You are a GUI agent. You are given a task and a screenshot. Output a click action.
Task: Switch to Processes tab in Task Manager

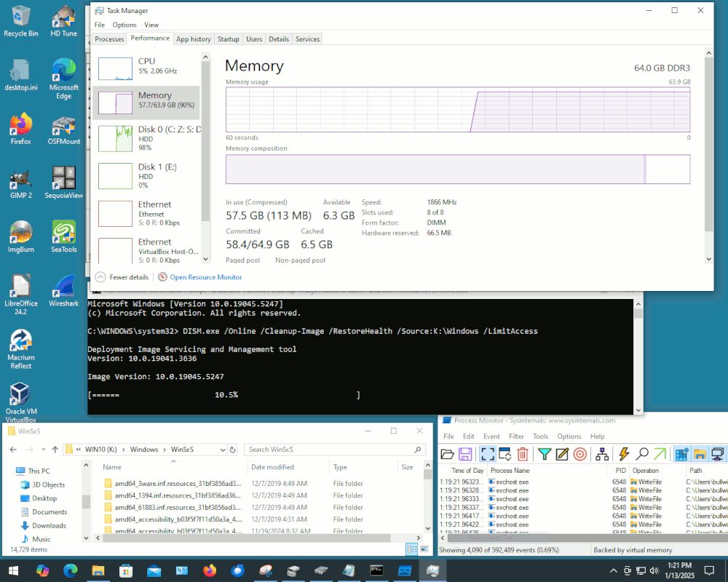point(110,39)
